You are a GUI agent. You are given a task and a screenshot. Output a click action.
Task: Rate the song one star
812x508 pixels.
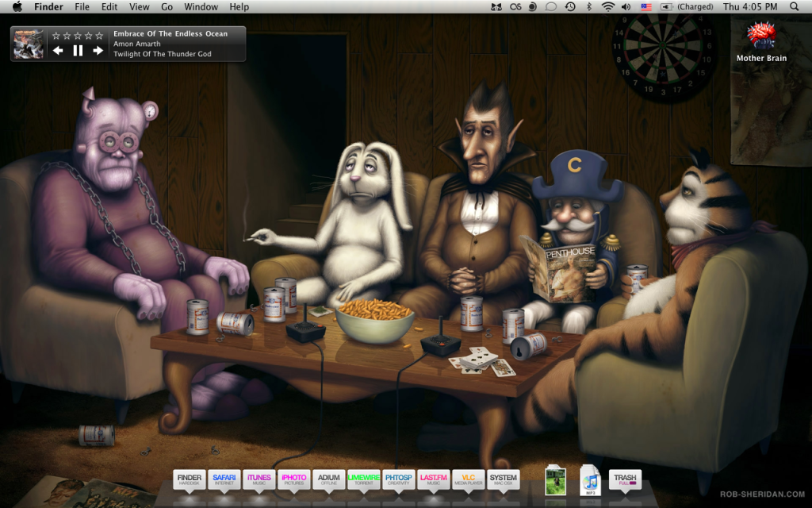(56, 36)
